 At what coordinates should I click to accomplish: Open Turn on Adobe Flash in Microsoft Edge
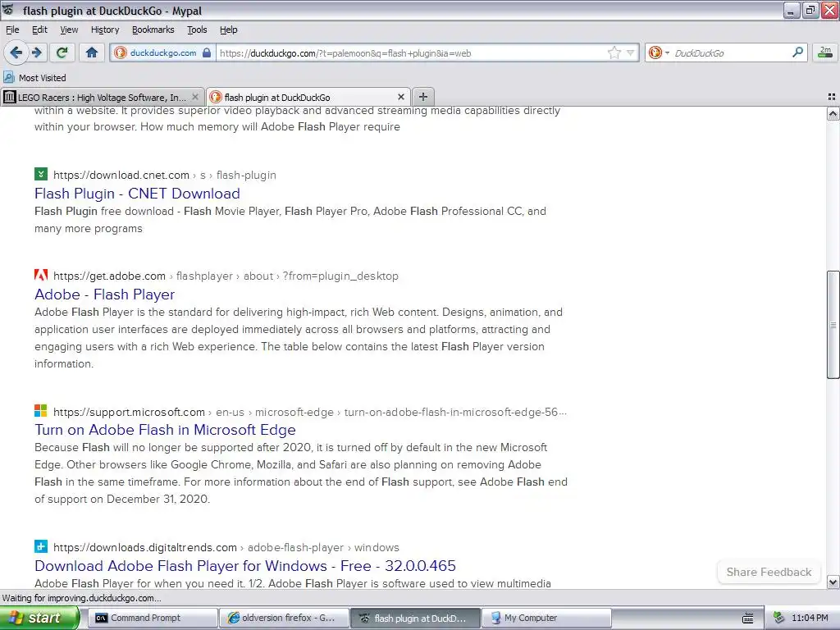[165, 430]
